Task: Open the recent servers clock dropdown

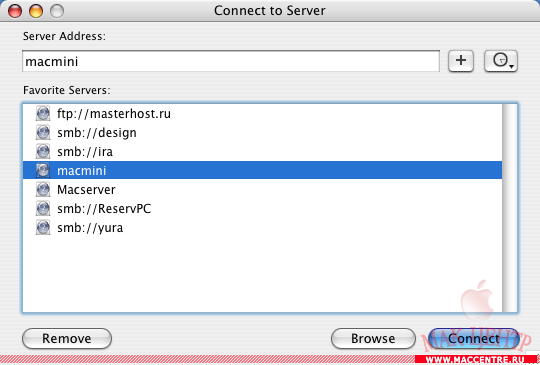Action: point(501,61)
